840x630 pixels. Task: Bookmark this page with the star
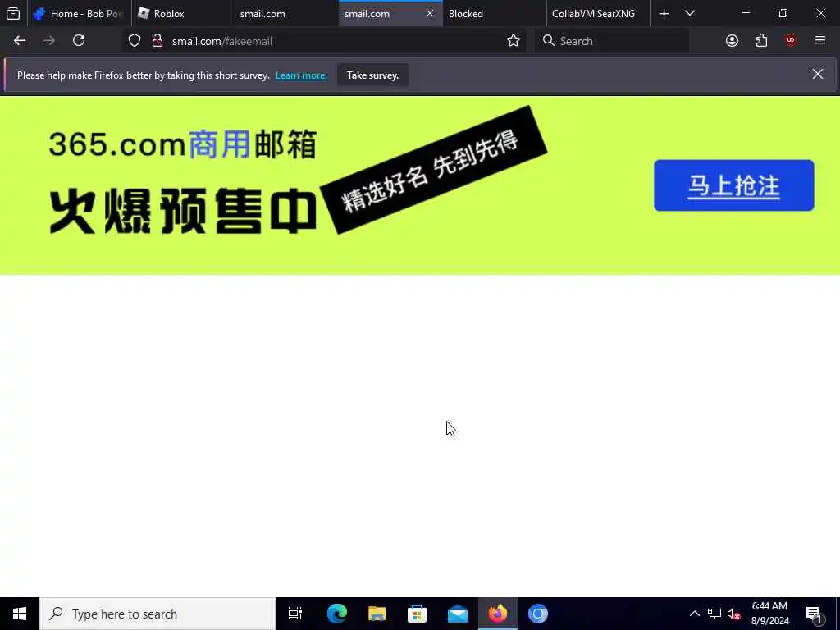point(514,41)
